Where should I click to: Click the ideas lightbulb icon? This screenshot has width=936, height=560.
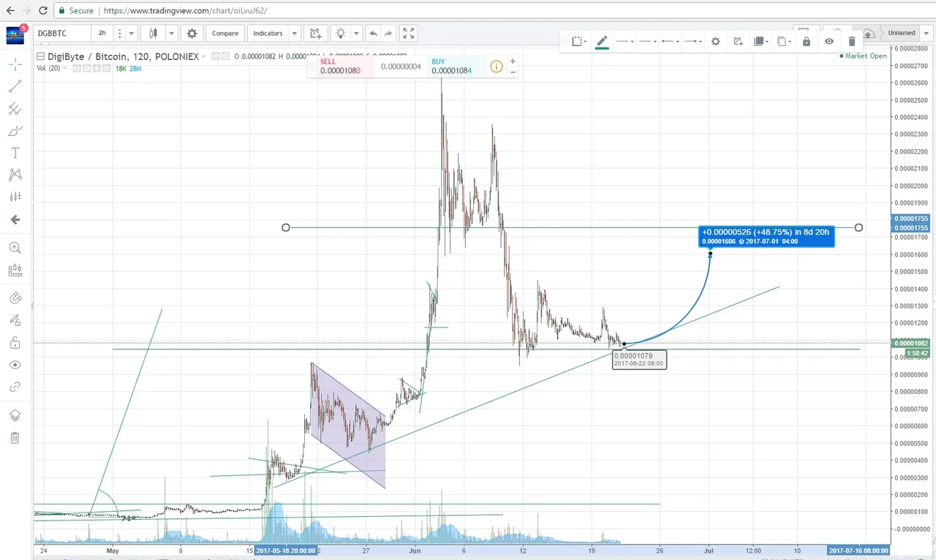click(x=341, y=33)
